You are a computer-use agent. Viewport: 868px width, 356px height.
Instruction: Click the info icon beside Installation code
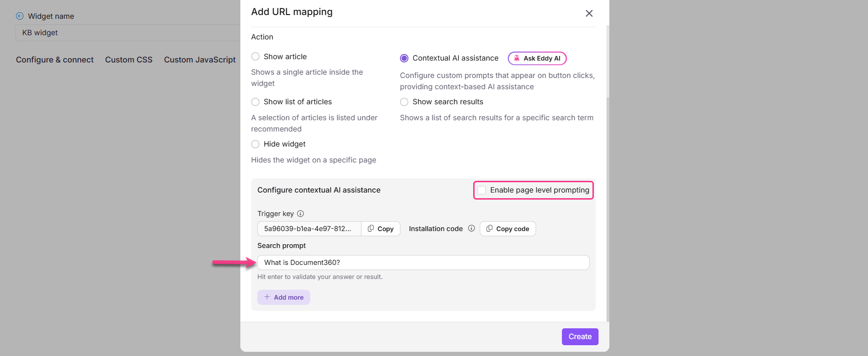point(472,229)
